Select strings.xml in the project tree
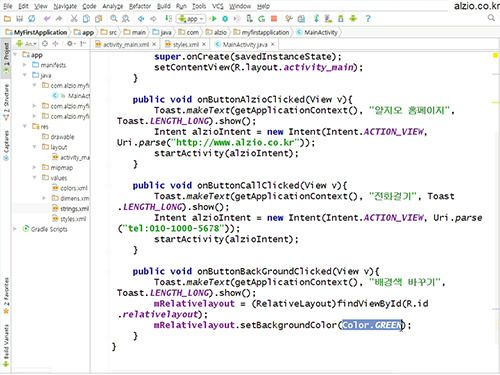 [70, 209]
